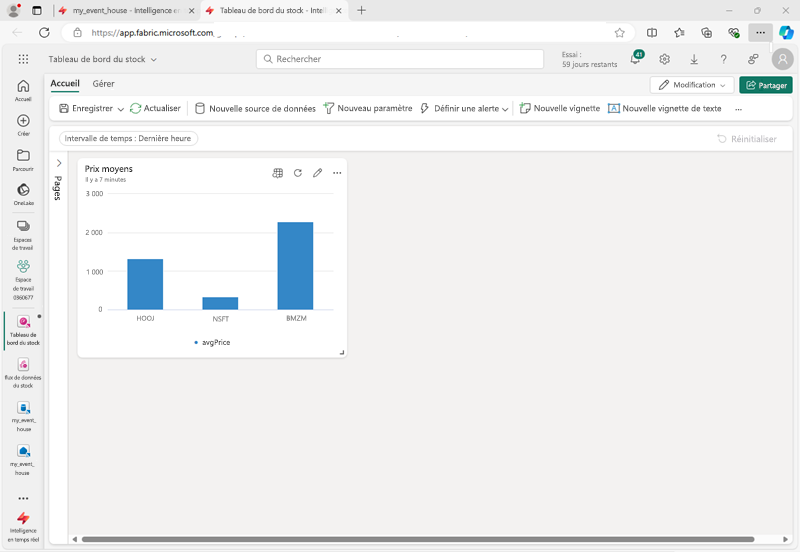Click Nouveau paramètre
This screenshot has height=552, width=800.
coord(368,108)
